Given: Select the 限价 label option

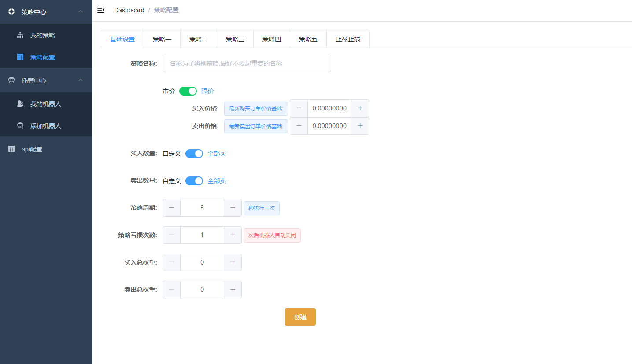Looking at the screenshot, I should (207, 91).
